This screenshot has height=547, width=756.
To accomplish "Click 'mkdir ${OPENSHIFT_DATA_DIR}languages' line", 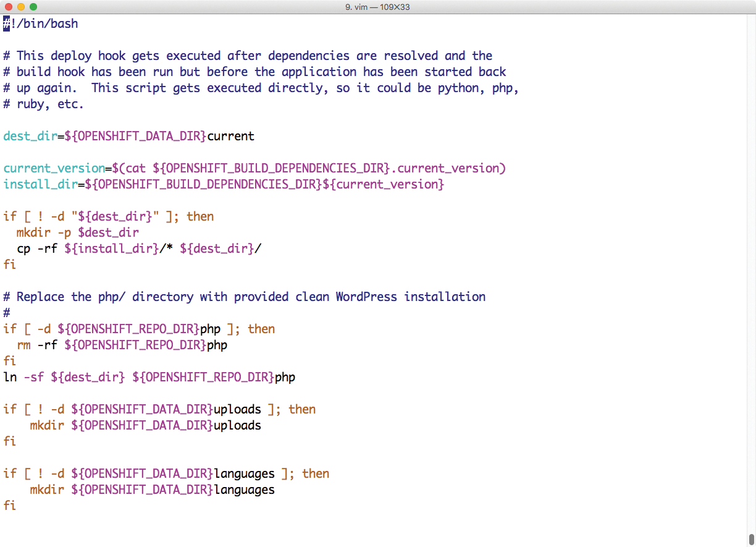I will point(152,490).
